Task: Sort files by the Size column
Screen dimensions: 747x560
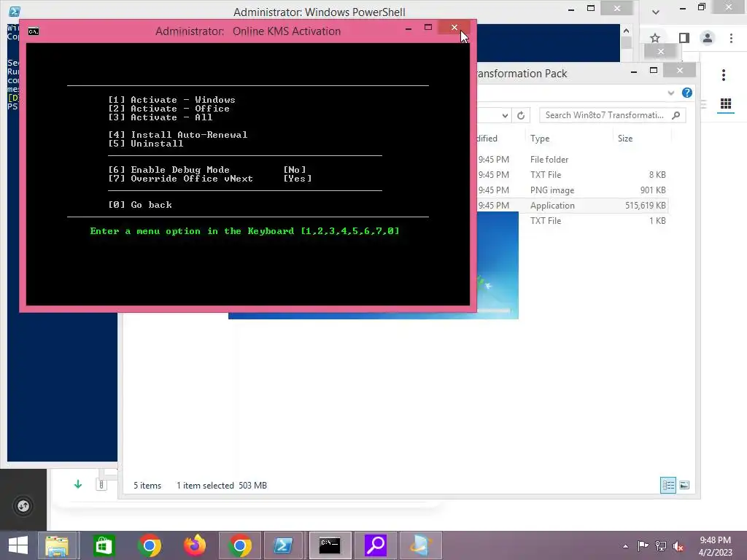Action: tap(625, 139)
